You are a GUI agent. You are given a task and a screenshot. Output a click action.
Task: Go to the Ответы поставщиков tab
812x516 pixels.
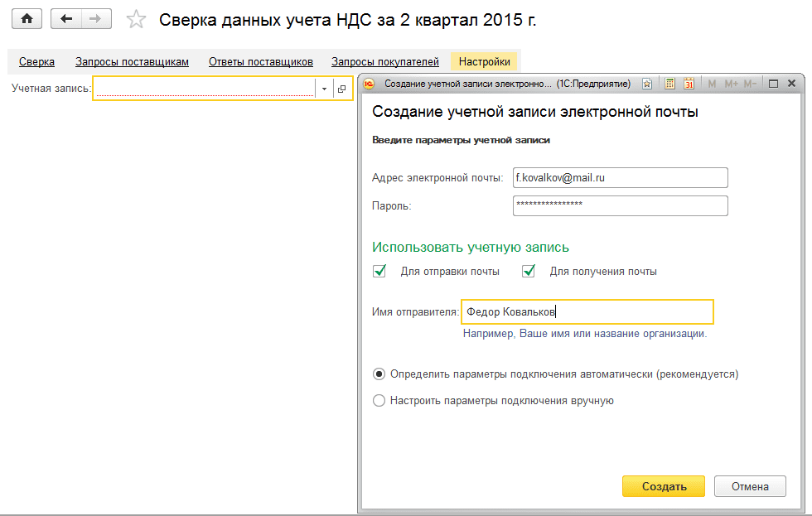(x=260, y=61)
